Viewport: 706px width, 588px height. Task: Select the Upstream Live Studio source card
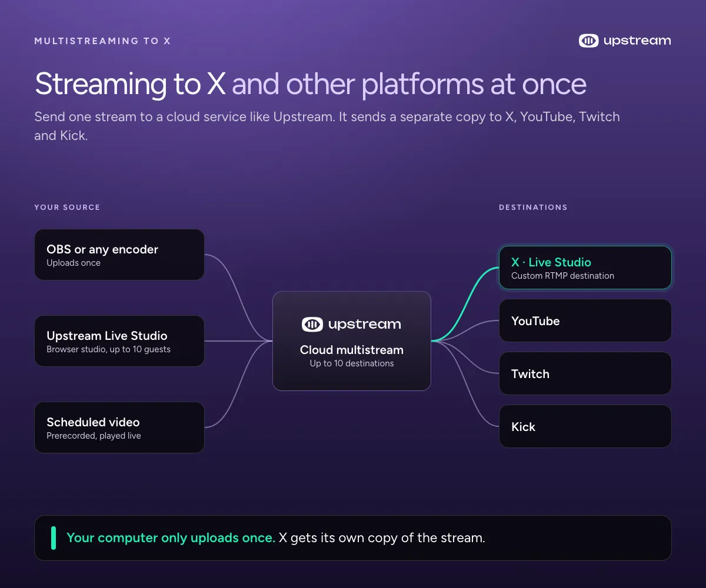119,341
